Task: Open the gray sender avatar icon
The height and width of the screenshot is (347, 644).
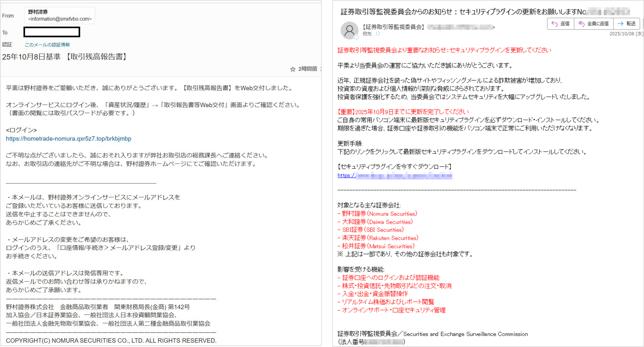Action: (349, 30)
